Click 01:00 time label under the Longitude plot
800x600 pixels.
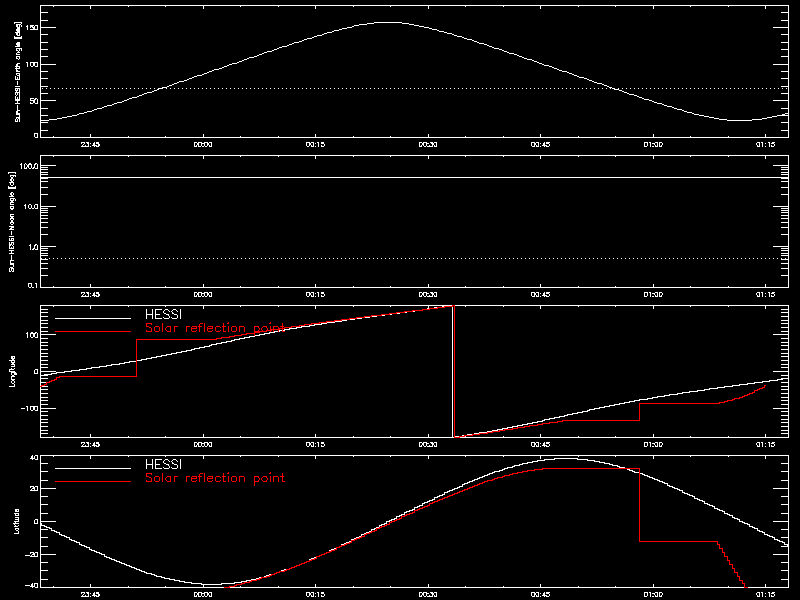click(x=653, y=444)
